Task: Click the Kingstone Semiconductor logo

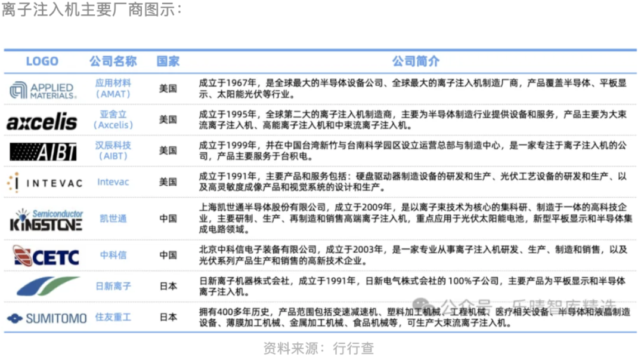Action: point(47,220)
